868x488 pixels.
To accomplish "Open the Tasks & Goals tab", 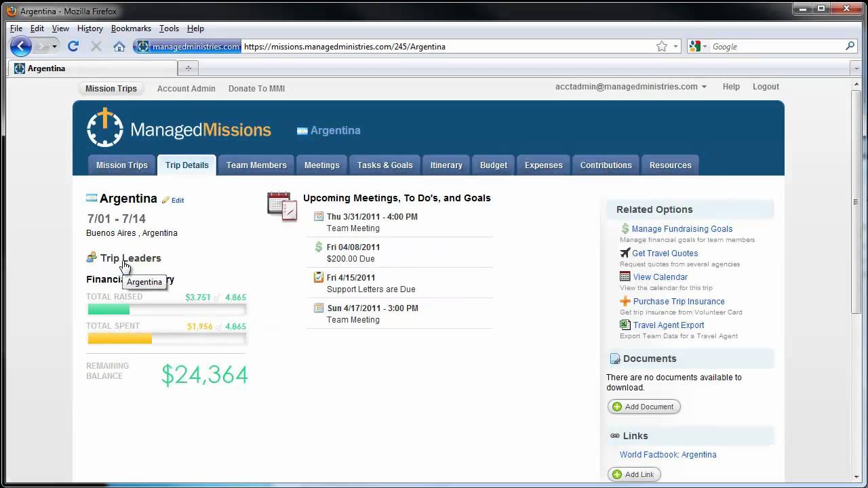I will coord(384,165).
